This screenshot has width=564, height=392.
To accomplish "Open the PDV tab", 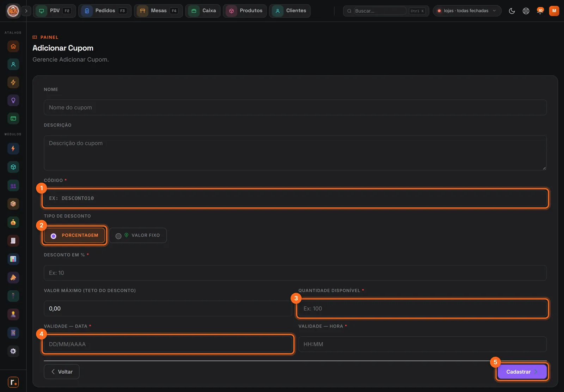I will pyautogui.click(x=54, y=11).
